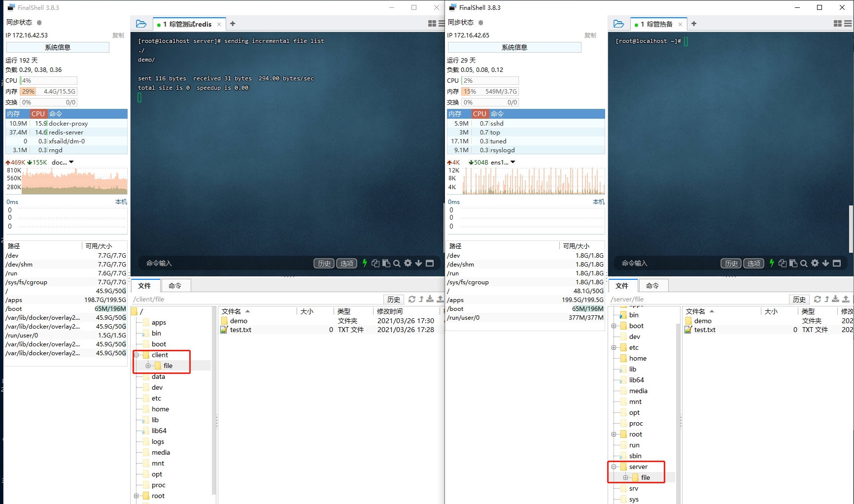Click the download arrow icon in the left terminal toolbar
854x504 pixels.
419,264
